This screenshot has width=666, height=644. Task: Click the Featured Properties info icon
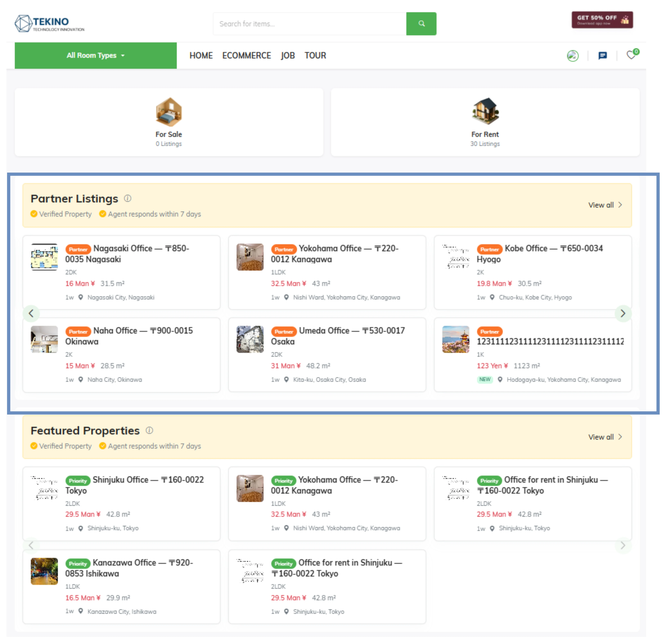(x=149, y=430)
